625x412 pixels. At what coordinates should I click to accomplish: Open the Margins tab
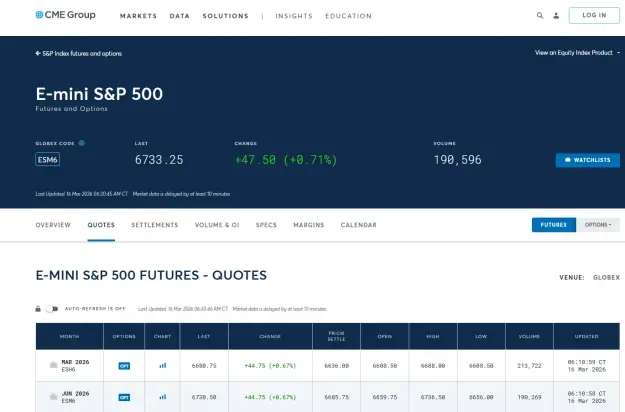tap(309, 225)
